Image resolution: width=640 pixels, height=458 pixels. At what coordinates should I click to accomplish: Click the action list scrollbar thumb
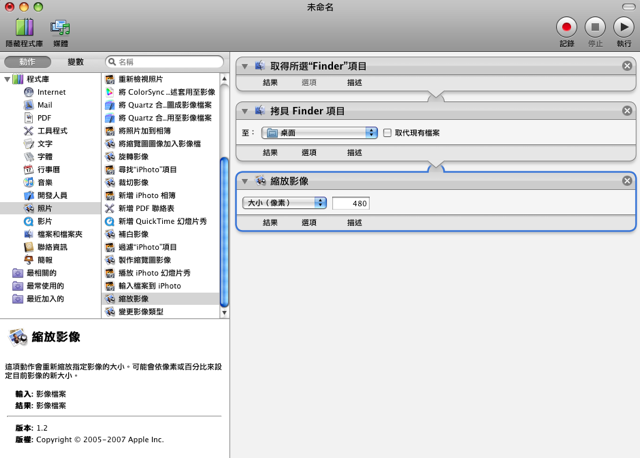point(224,232)
